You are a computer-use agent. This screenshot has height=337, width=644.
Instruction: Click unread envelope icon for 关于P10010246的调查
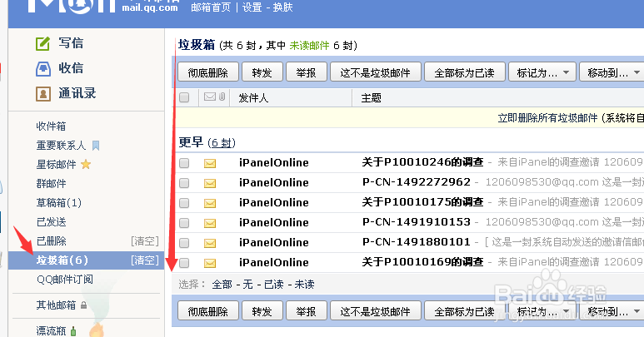(210, 164)
